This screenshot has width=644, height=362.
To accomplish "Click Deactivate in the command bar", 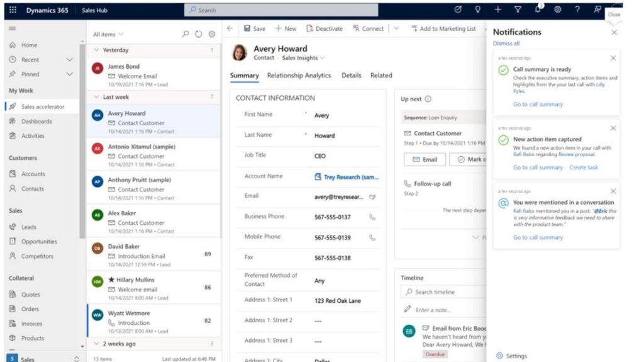I will 325,28.
